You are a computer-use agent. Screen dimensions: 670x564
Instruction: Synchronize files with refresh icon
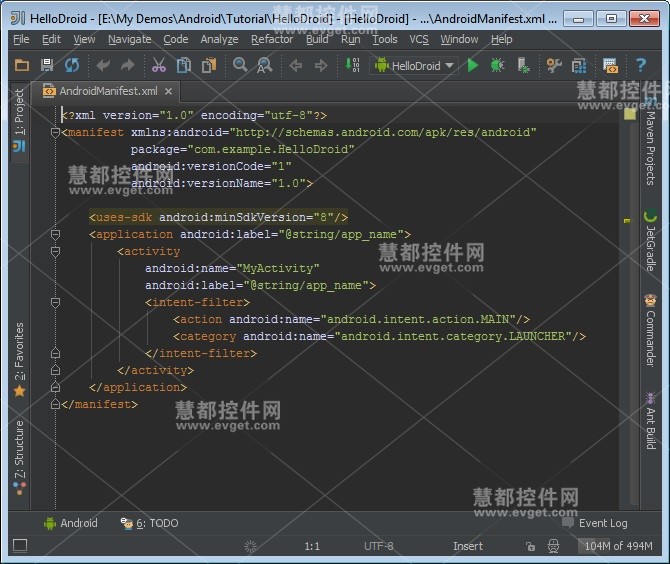pyautogui.click(x=72, y=65)
